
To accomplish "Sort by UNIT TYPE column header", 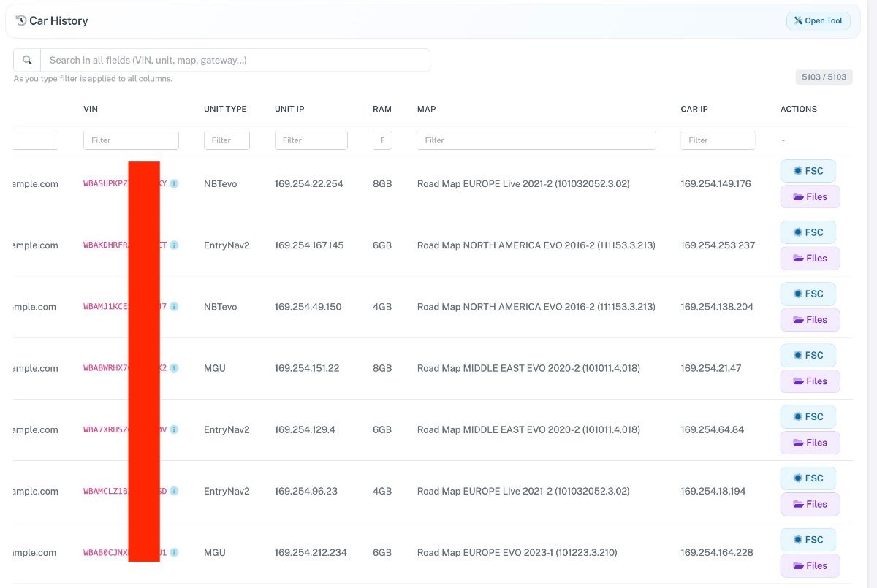I will tap(225, 109).
